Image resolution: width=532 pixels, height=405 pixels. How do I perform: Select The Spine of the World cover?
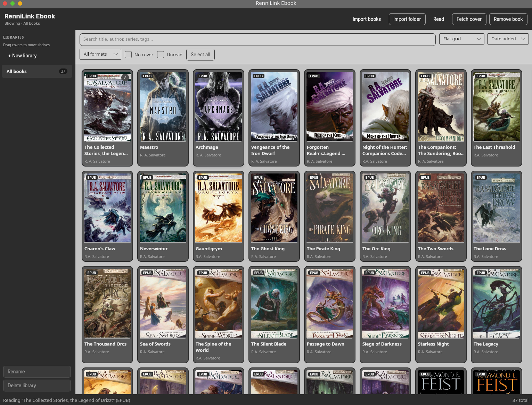(219, 303)
